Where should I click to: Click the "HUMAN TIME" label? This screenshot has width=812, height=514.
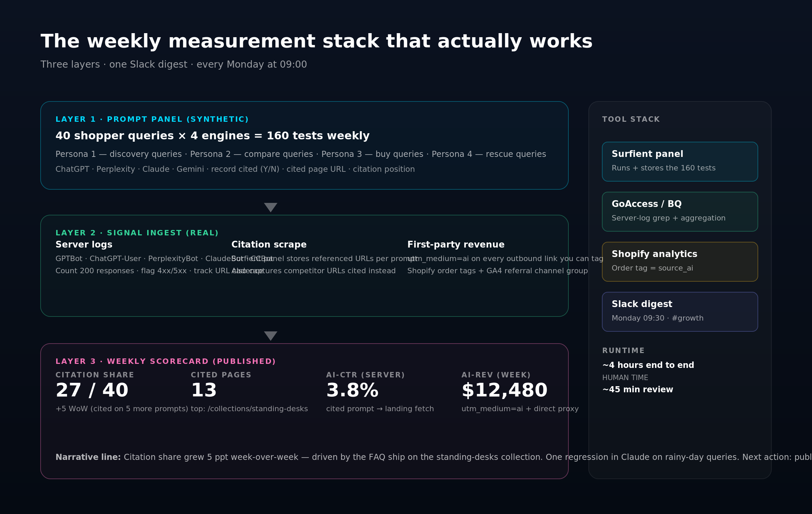[625, 378]
